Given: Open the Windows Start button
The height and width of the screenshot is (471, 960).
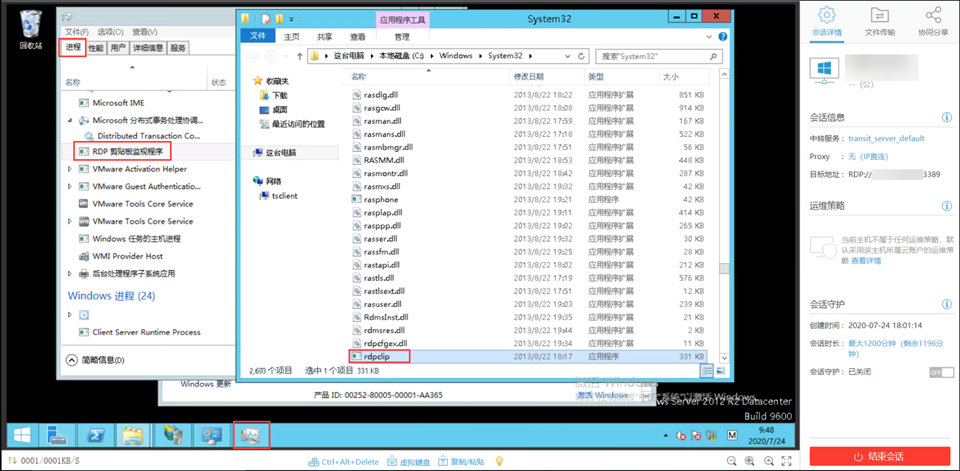Looking at the screenshot, I should tap(23, 435).
